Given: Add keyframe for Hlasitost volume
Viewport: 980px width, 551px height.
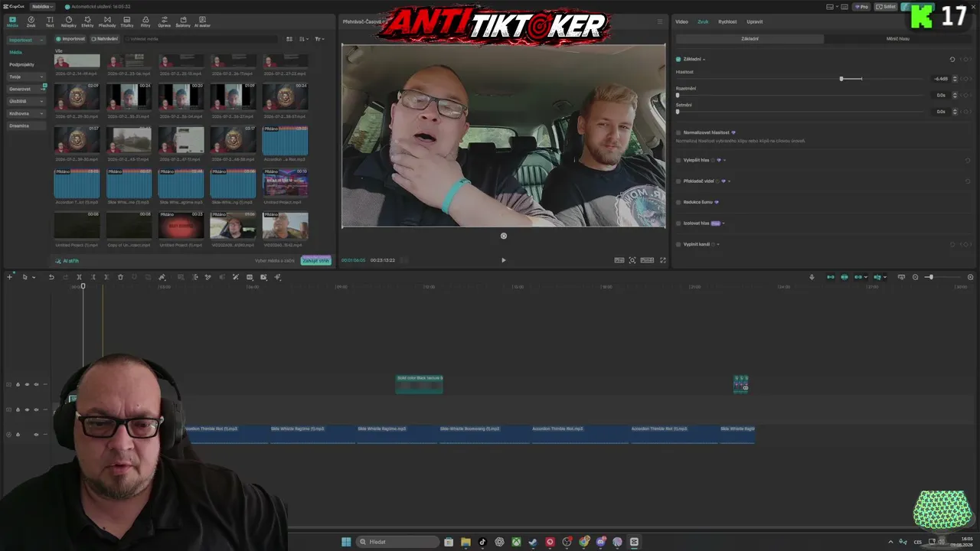Looking at the screenshot, I should point(965,79).
